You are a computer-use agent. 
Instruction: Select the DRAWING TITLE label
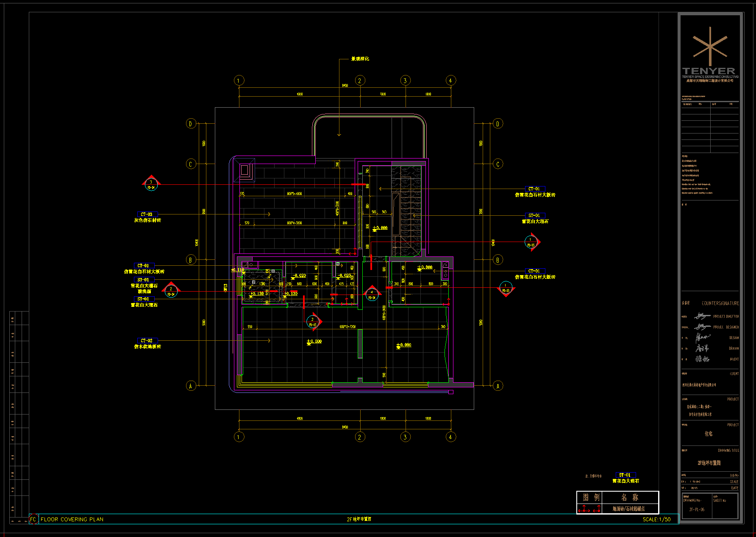tap(728, 451)
